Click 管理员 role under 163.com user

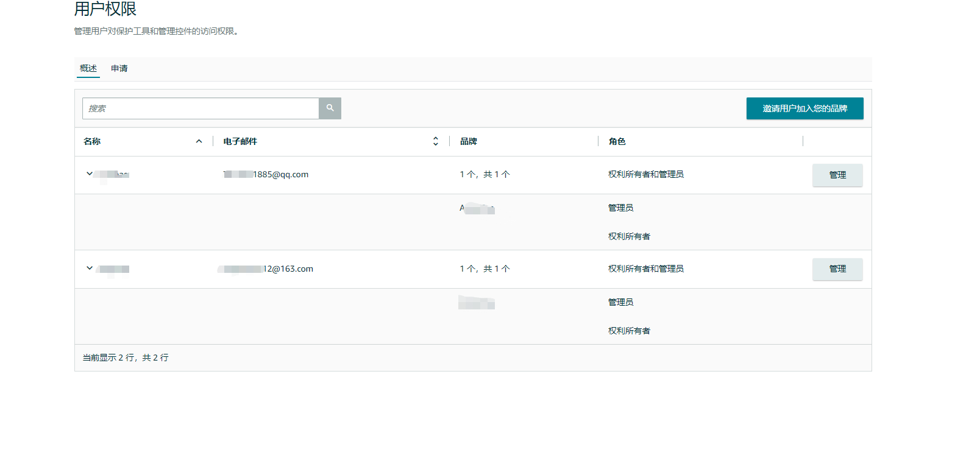pos(620,302)
